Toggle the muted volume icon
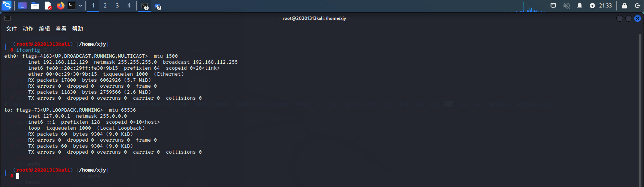 tap(566, 6)
